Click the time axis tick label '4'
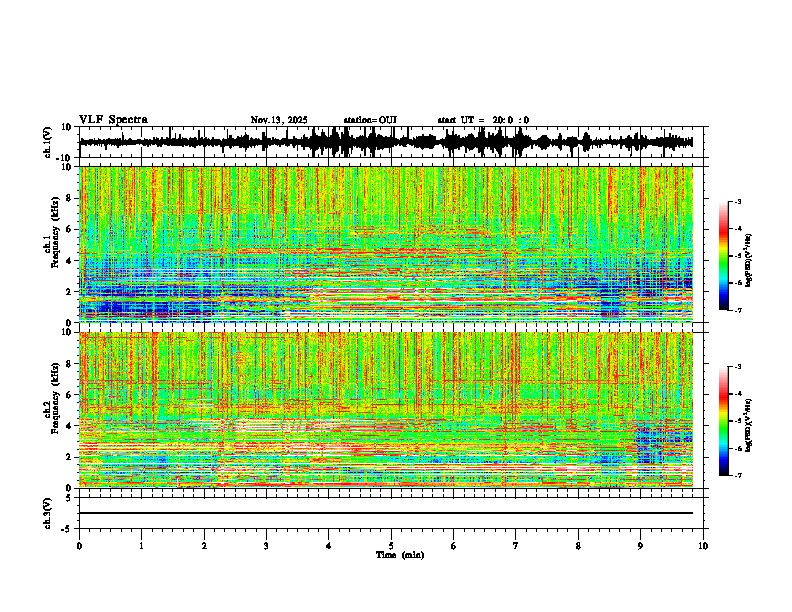Screen dimensions: 792x612 click(329, 546)
